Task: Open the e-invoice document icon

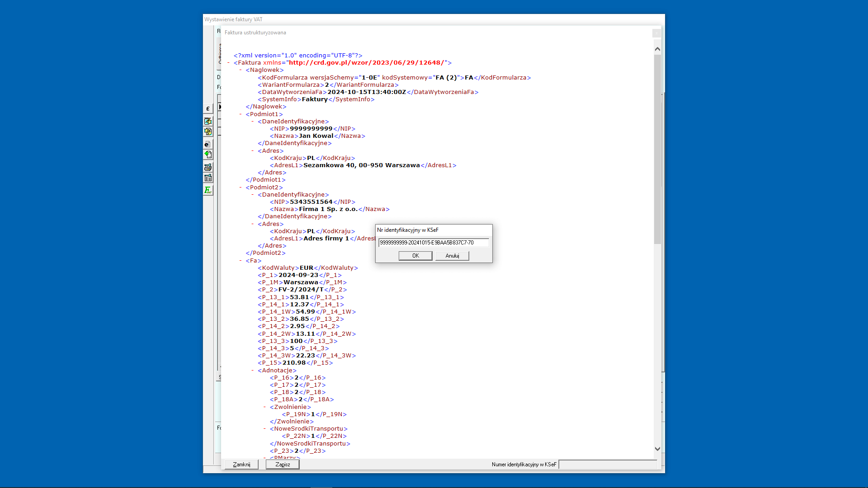Action: pyautogui.click(x=208, y=144)
